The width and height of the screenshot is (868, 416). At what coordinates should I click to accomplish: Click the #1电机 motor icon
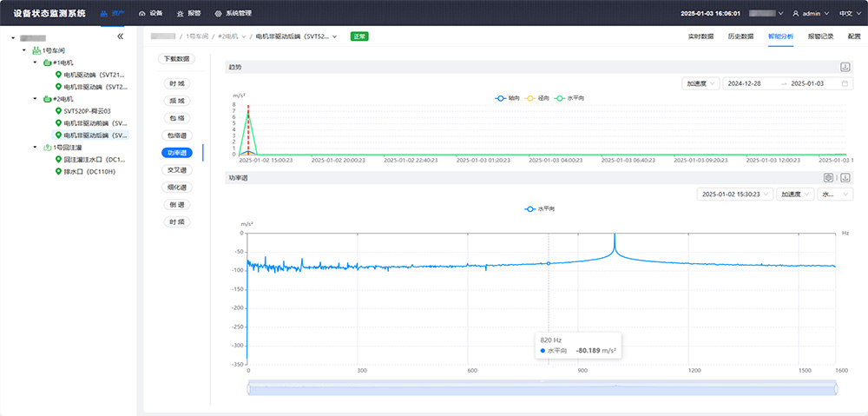coord(47,63)
